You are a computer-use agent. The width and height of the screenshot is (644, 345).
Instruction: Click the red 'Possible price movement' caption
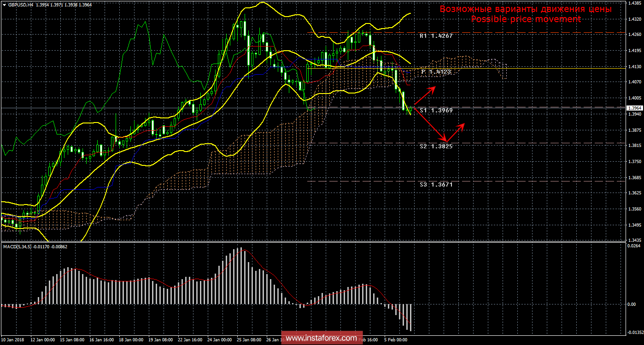click(526, 19)
